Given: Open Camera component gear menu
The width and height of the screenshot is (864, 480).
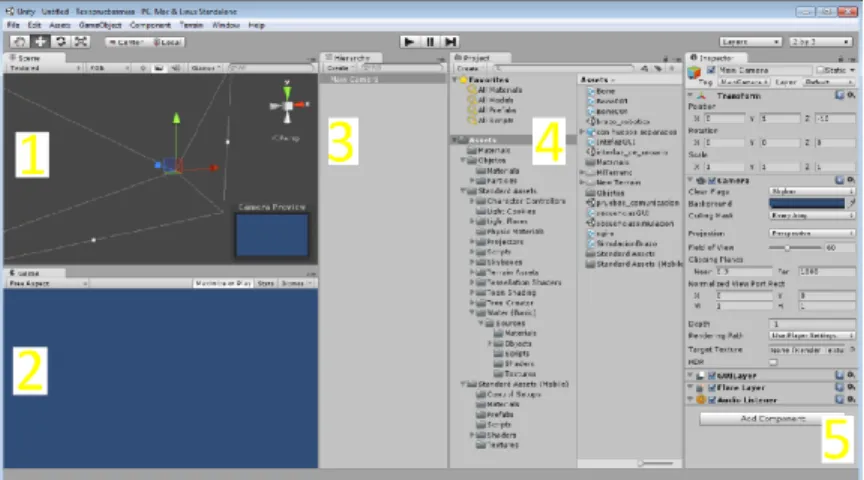Looking at the screenshot, I should 851,180.
